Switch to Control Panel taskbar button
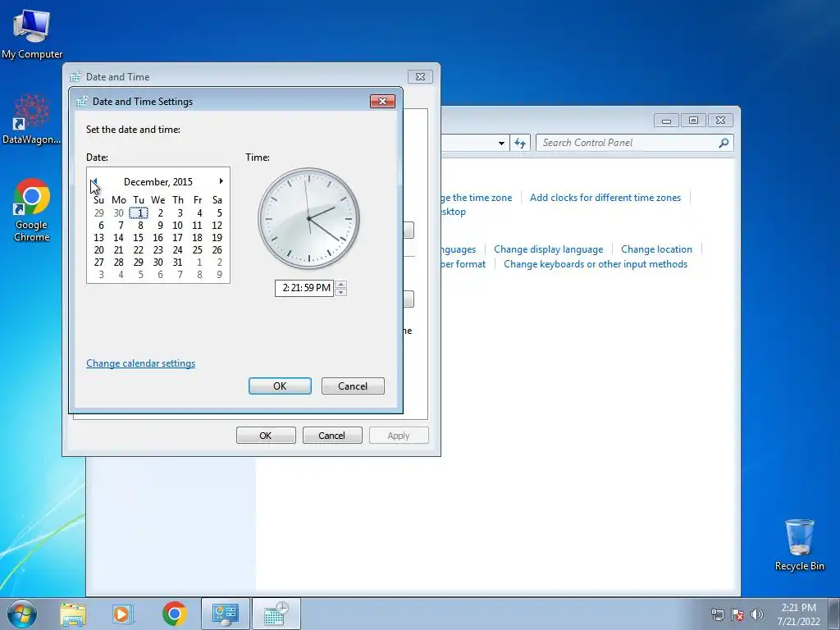Viewport: 840px width, 630px height. coord(226,614)
